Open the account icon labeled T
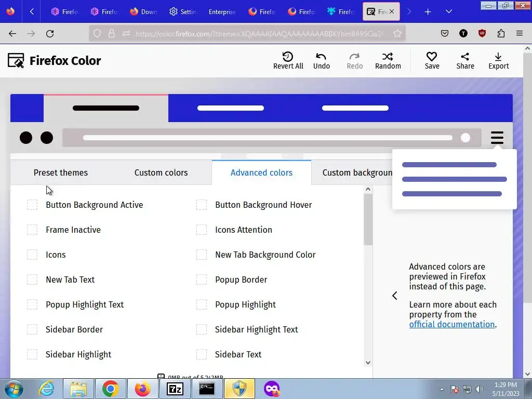 [x=463, y=33]
